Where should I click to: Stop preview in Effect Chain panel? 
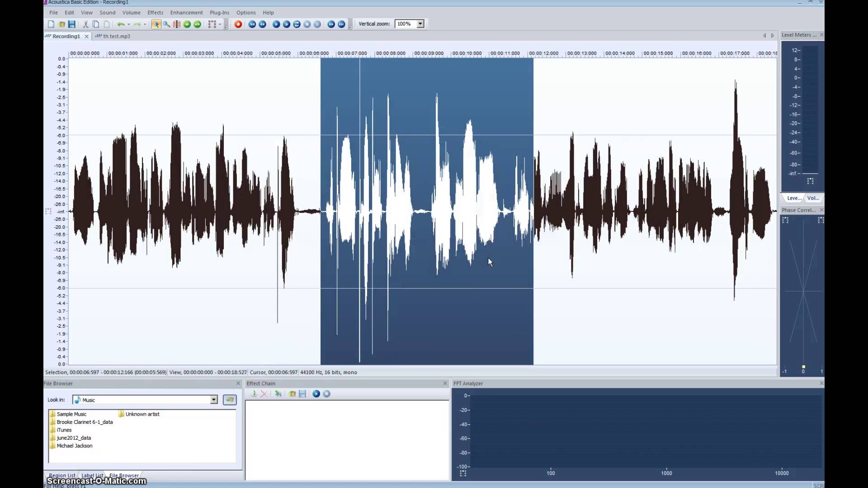[x=327, y=394]
